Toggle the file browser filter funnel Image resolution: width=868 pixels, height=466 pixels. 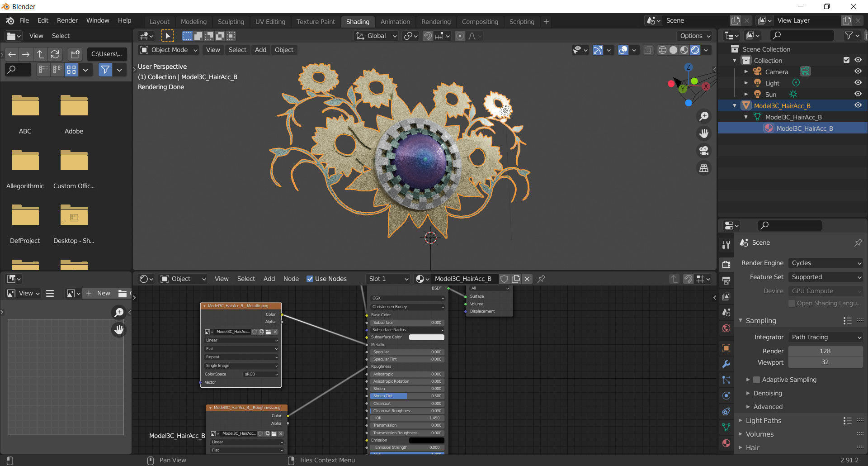tap(105, 70)
